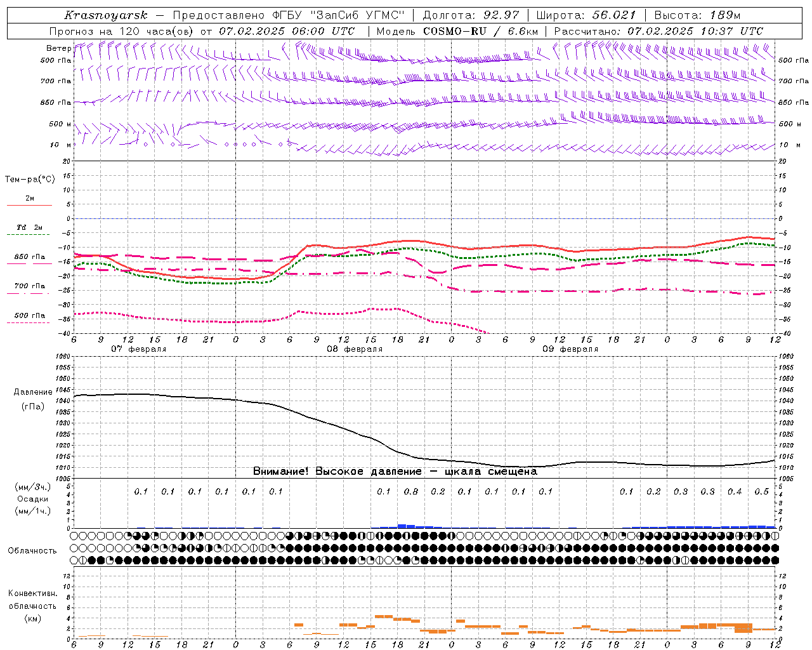Click the 'Осадки' precipitation label
812x650 pixels.
[33, 499]
